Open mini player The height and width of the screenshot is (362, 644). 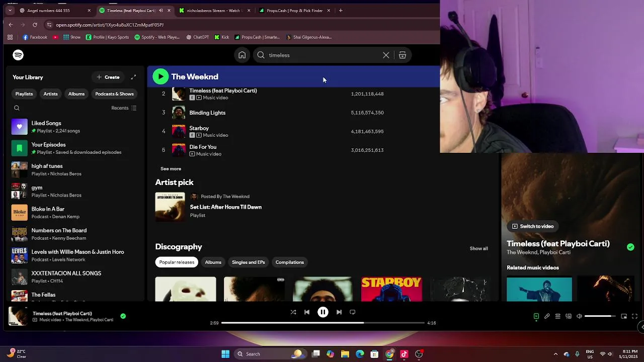[x=624, y=316]
